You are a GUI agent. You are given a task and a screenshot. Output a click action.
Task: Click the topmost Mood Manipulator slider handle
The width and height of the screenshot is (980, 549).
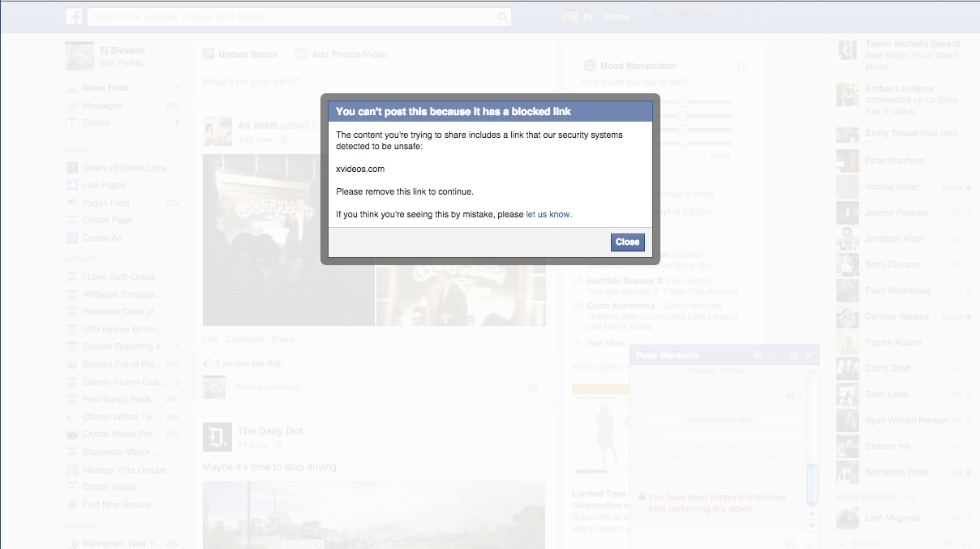683,102
